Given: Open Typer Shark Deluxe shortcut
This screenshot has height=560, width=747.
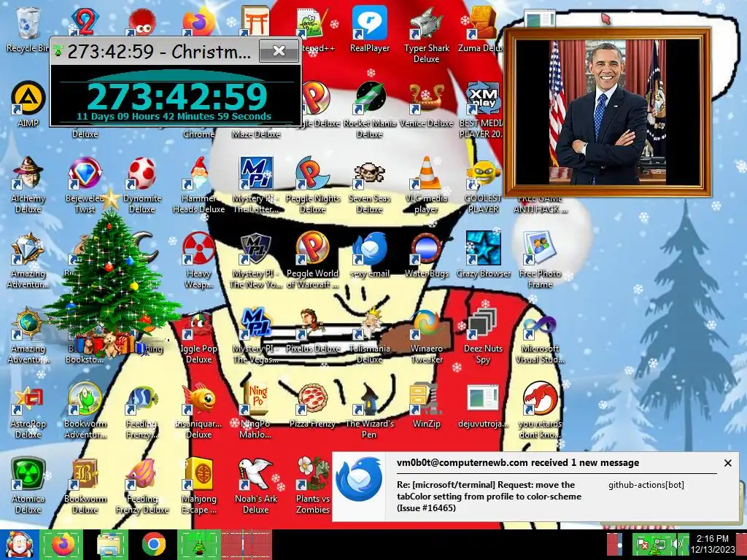Looking at the screenshot, I should pos(426,36).
